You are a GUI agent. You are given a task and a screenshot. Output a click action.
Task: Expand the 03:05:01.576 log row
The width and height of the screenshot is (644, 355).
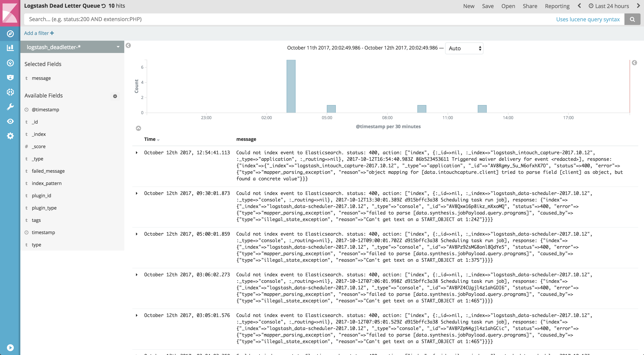[137, 315]
